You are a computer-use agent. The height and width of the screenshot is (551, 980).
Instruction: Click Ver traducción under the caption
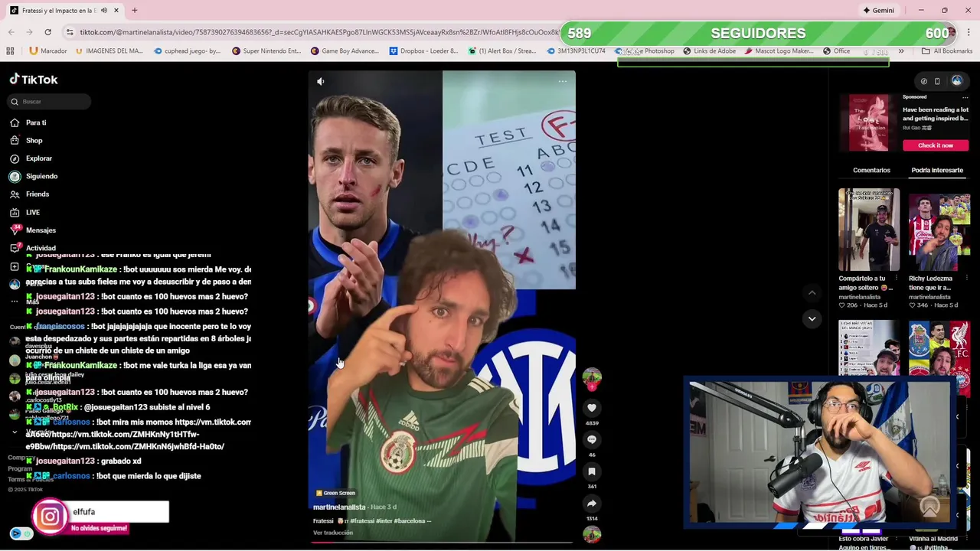click(333, 533)
